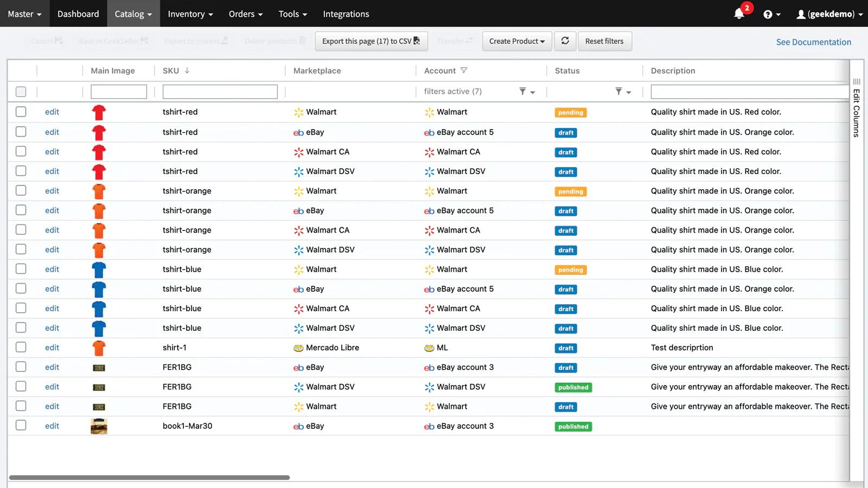The height and width of the screenshot is (488, 868).
Task: Sort by the Status column header
Action: pos(567,70)
